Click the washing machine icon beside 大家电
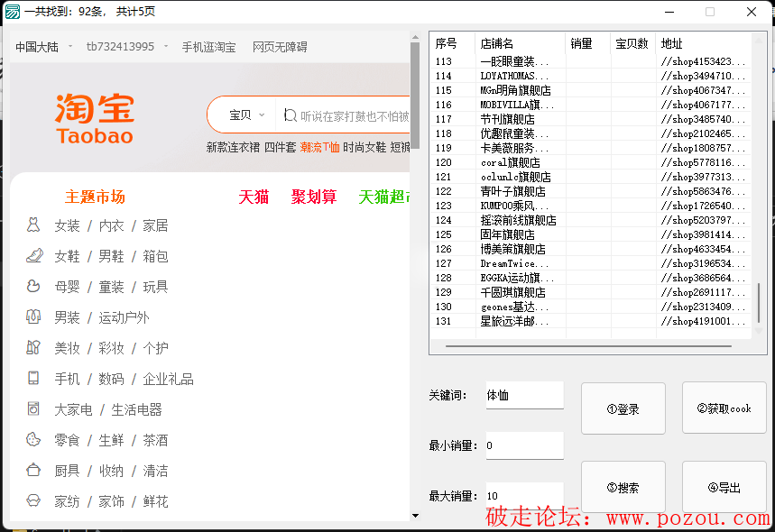The width and height of the screenshot is (775, 532). click(x=33, y=408)
